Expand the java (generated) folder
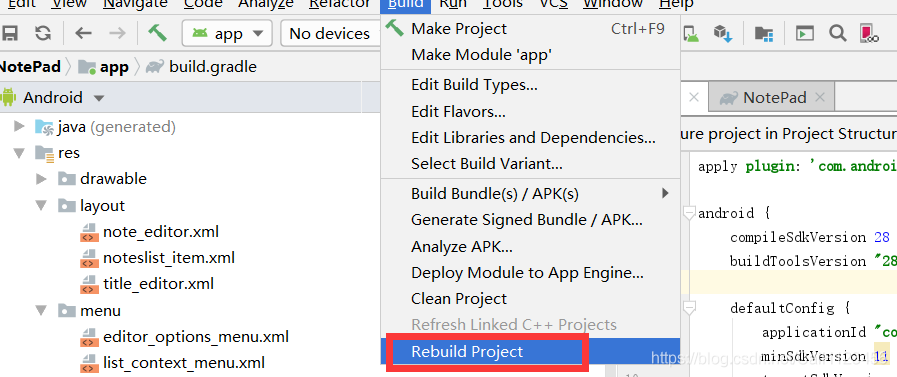Screen dimensions: 897x377 pos(19,126)
